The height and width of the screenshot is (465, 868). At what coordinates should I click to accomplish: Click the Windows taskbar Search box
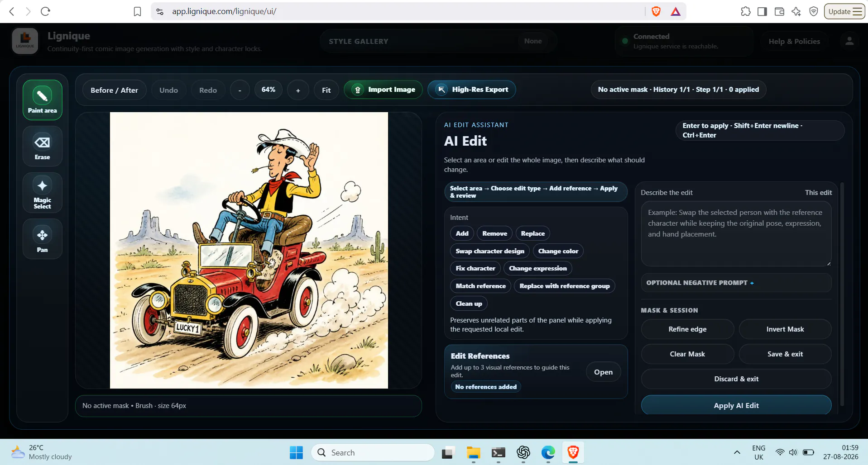[x=373, y=452]
